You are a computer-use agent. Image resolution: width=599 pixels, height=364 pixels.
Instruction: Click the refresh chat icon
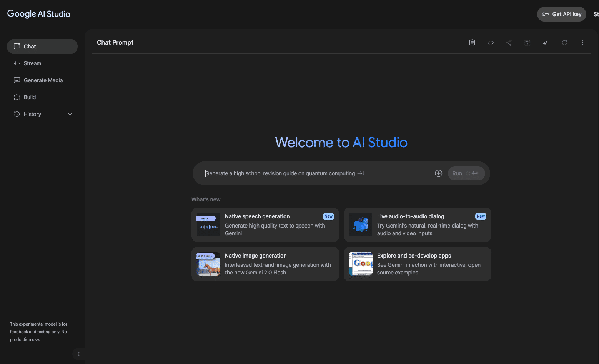pyautogui.click(x=564, y=43)
